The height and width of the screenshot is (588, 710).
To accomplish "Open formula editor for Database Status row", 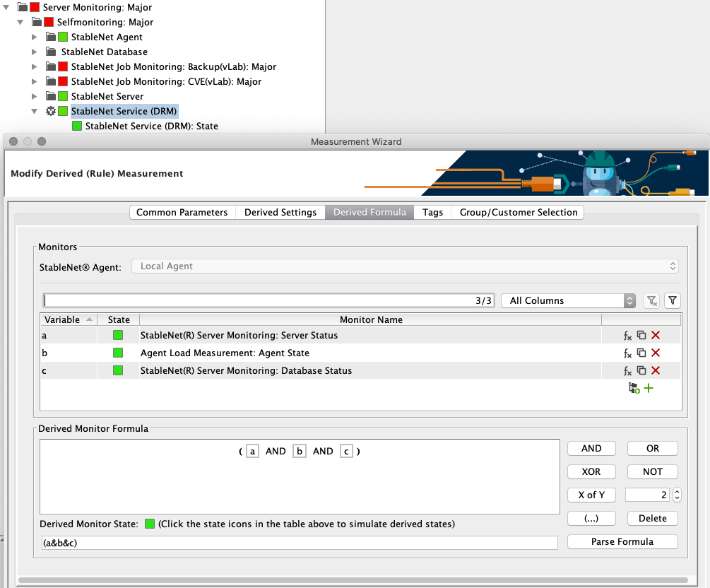I will click(627, 371).
